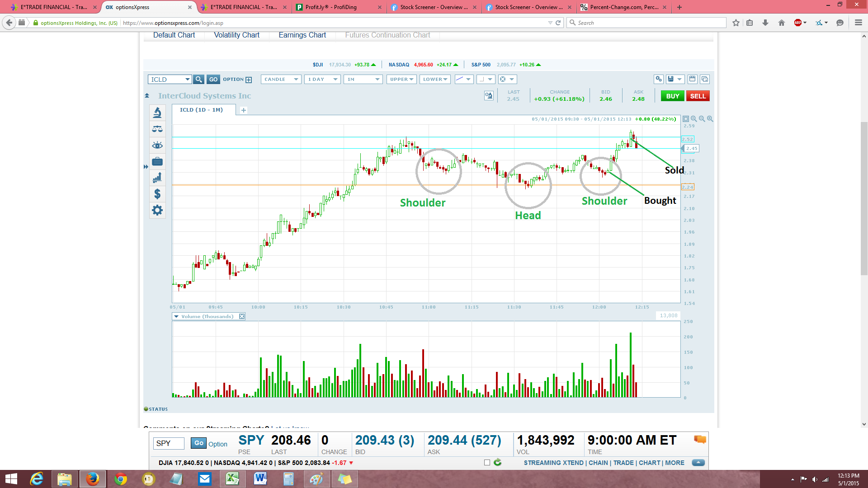Open the CANDLE chart type dropdown
Image resolution: width=868 pixels, height=488 pixels.
(x=281, y=80)
